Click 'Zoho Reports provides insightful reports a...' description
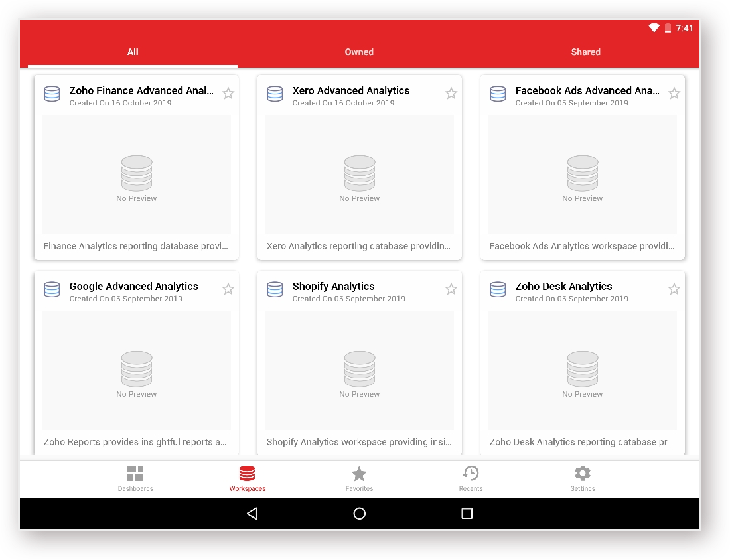Viewport: 730px width, 560px height. click(135, 442)
